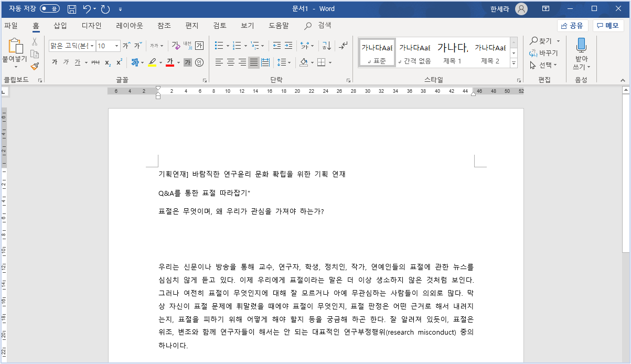This screenshot has width=631, height=364.
Task: Click the ruler tab selector corner
Action: click(x=4, y=91)
